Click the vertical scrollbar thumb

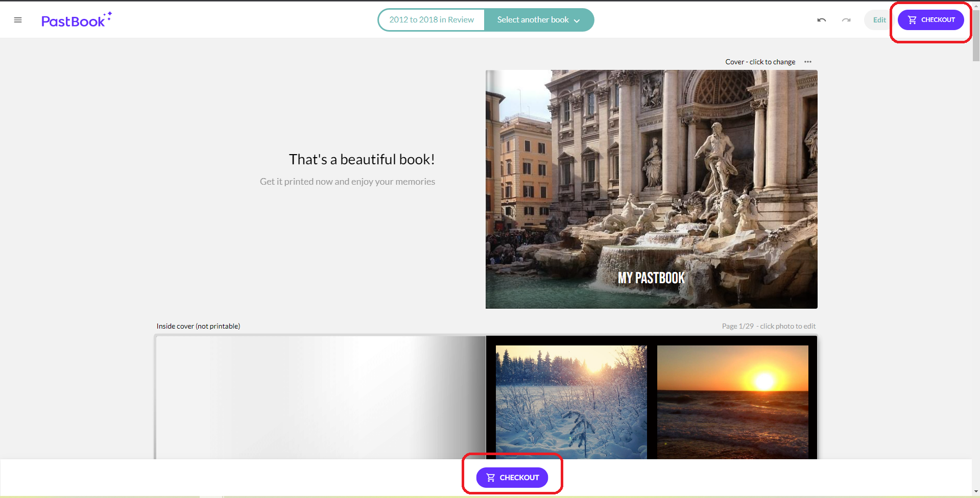coord(976,35)
